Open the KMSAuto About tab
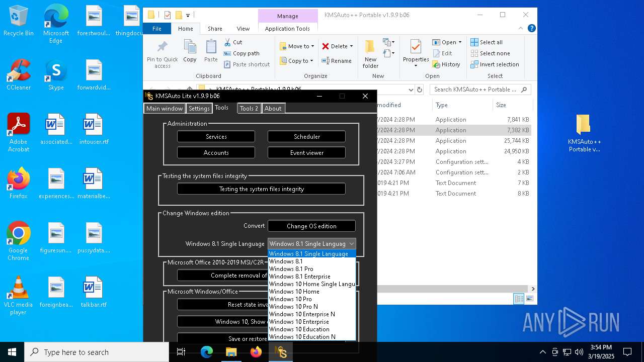 tap(273, 108)
